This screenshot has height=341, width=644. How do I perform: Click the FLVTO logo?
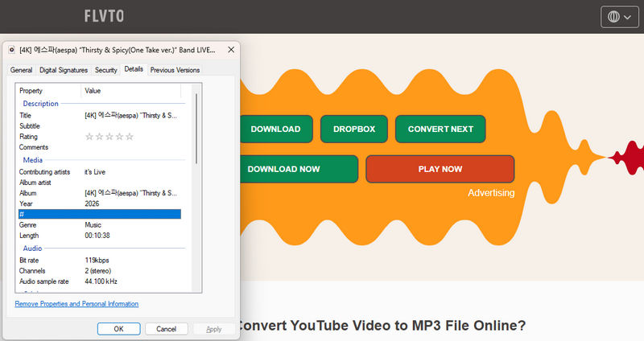click(104, 16)
